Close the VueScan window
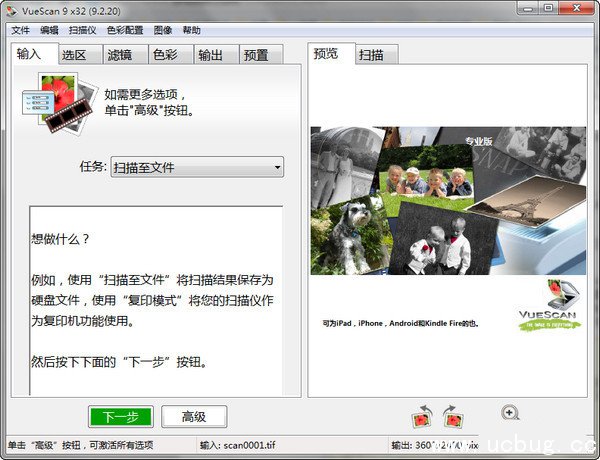 click(577, 8)
